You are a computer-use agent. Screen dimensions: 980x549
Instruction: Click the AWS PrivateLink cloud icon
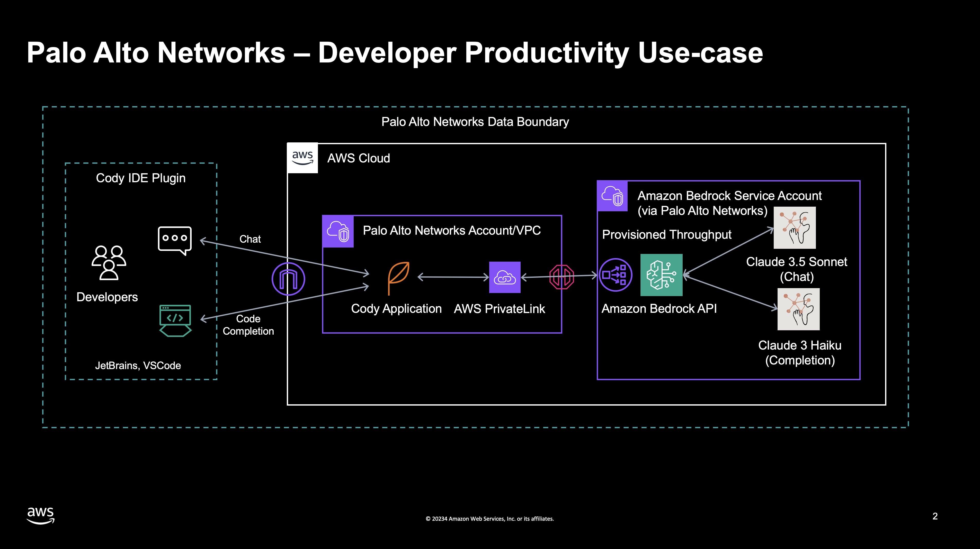(505, 277)
